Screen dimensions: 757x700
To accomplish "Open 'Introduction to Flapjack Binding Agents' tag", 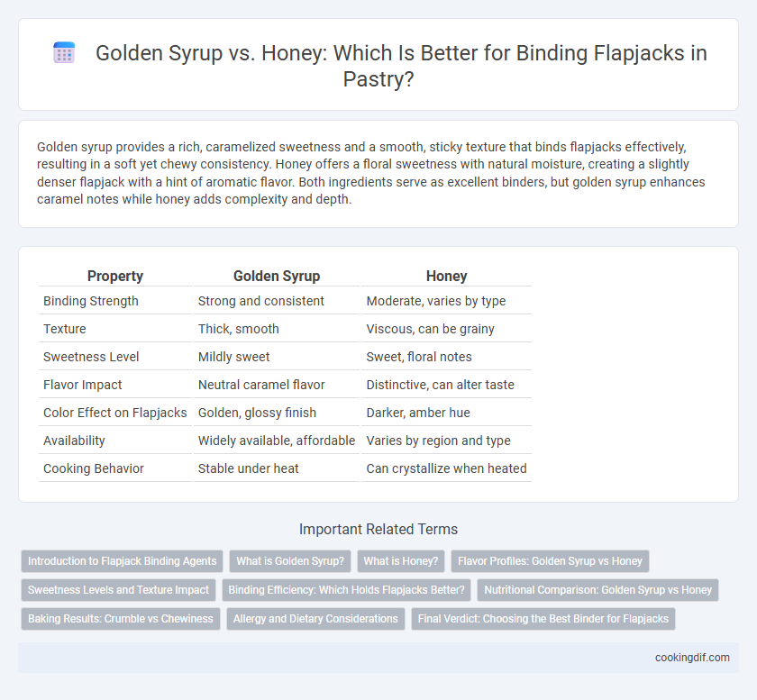I will click(x=123, y=561).
